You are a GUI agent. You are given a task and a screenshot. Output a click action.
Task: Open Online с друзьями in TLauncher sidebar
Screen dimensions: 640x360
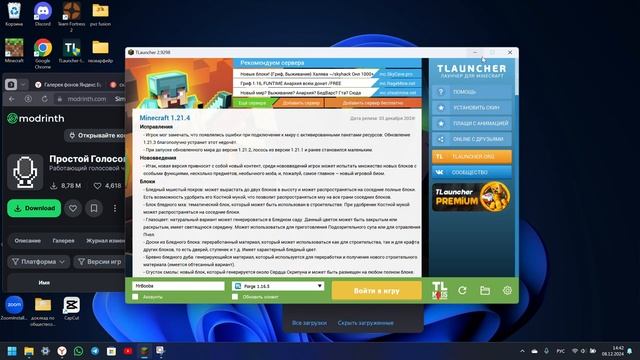472,139
